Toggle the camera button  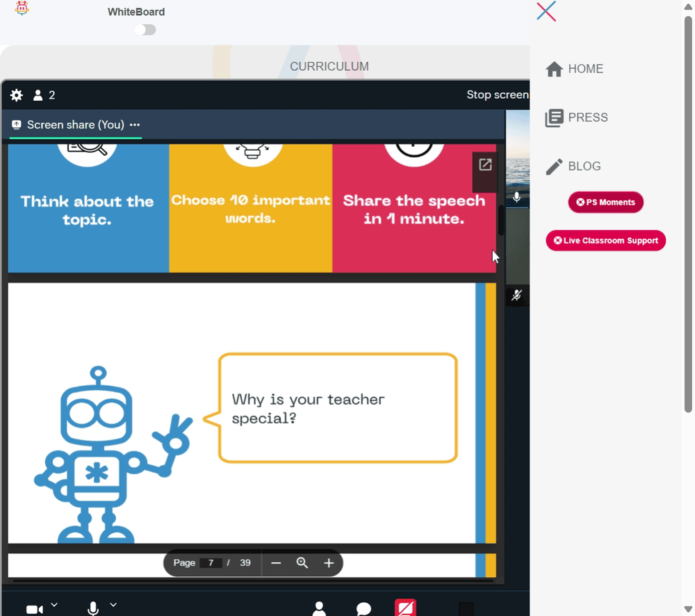35,609
